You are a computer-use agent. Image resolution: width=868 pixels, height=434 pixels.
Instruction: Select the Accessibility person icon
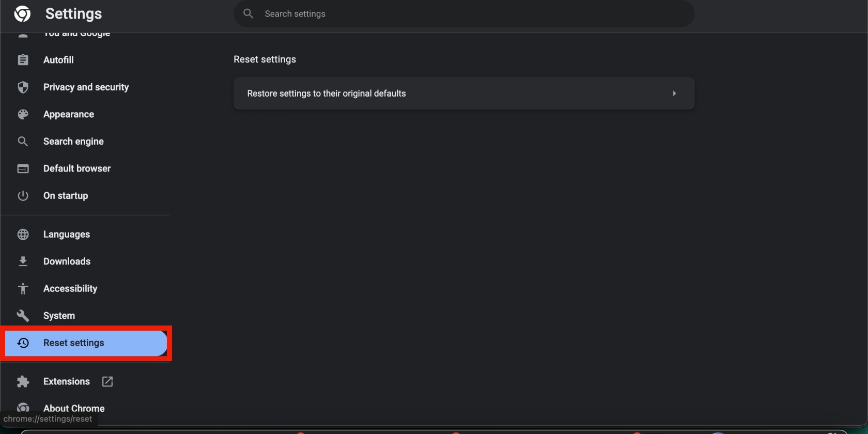(23, 288)
